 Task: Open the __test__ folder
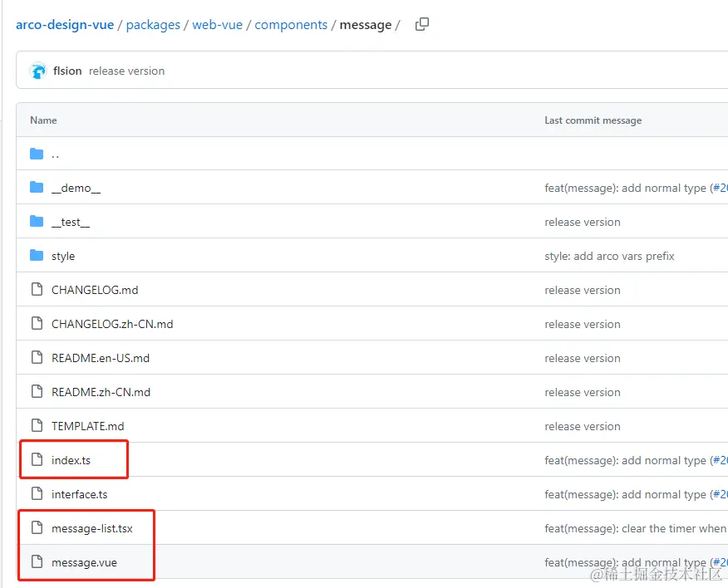coord(71,223)
